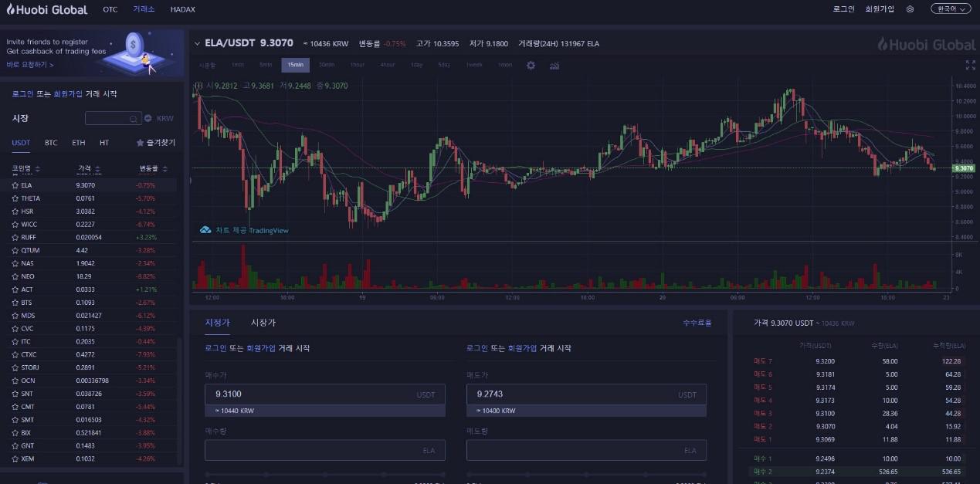This screenshot has width=980, height=484.
Task: Add RUFF to favorites
Action: (x=15, y=237)
